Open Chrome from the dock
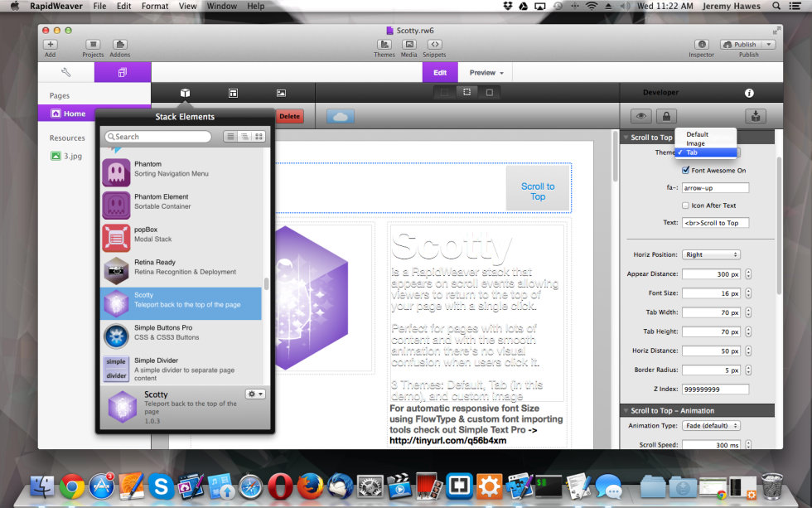812x508 pixels. [72, 486]
